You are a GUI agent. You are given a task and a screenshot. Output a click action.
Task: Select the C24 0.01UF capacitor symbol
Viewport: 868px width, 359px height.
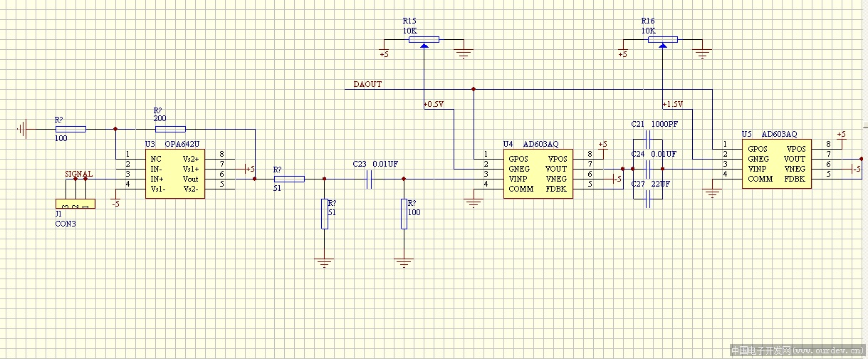tap(648, 169)
